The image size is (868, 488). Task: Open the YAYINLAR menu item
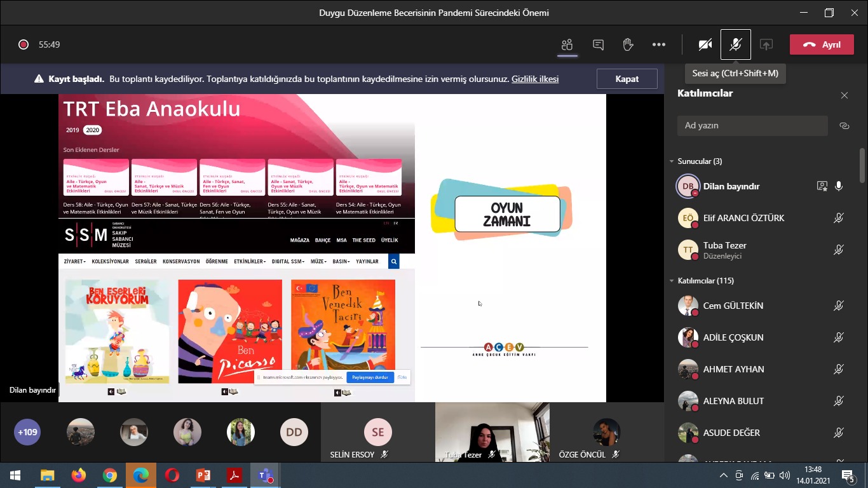[x=367, y=261]
